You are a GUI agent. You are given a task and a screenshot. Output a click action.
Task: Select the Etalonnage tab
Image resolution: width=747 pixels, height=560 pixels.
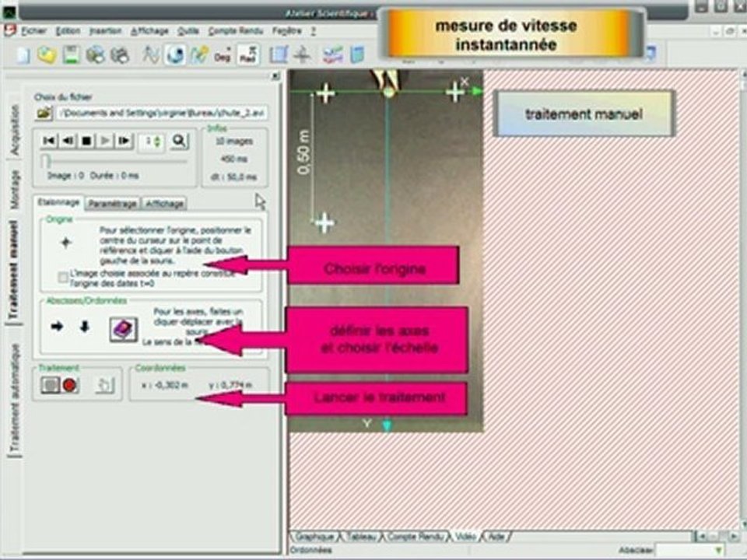(58, 202)
